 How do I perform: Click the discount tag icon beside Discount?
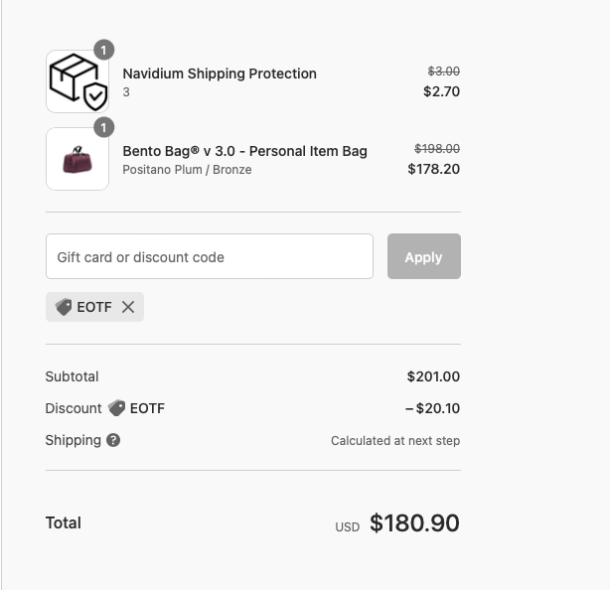pos(116,408)
